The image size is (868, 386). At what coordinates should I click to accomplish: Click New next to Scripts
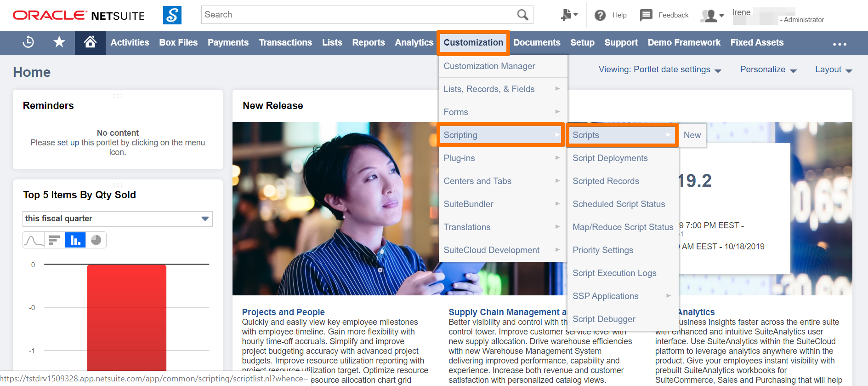pyautogui.click(x=692, y=135)
